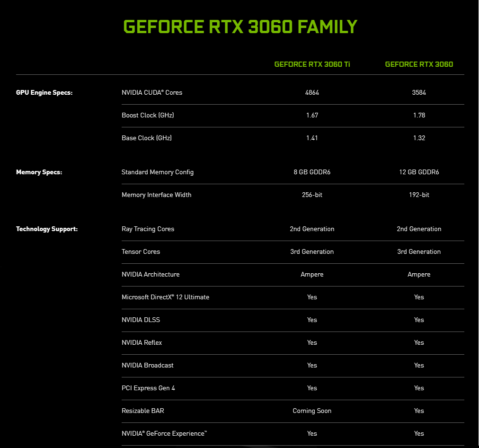Viewport: 479px width, 448px height.
Task: Click the NVIDIA Broadcast row label
Action: tap(147, 366)
